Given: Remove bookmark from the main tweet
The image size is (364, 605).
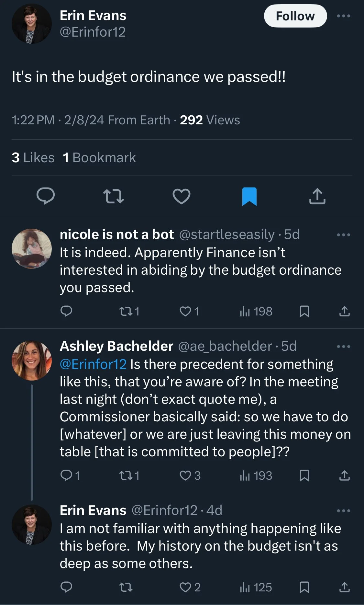Looking at the screenshot, I should [249, 196].
